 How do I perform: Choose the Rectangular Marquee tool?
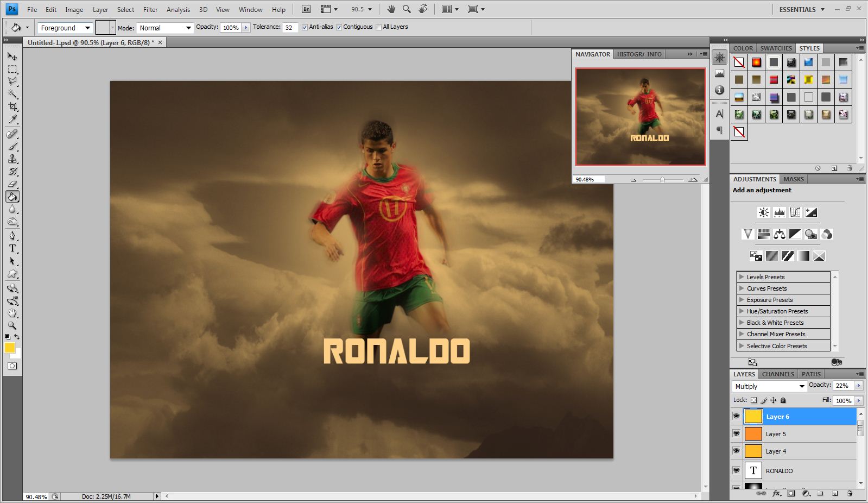[x=12, y=69]
